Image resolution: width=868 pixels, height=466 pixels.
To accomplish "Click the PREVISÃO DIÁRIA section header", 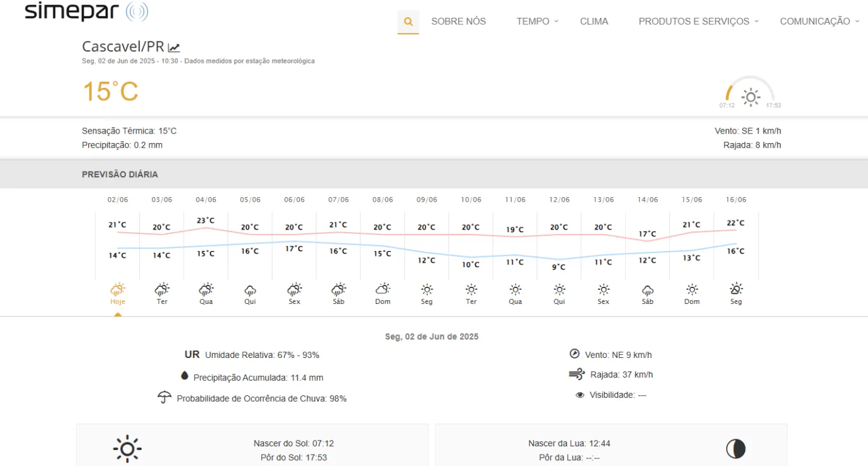I will click(x=120, y=174).
